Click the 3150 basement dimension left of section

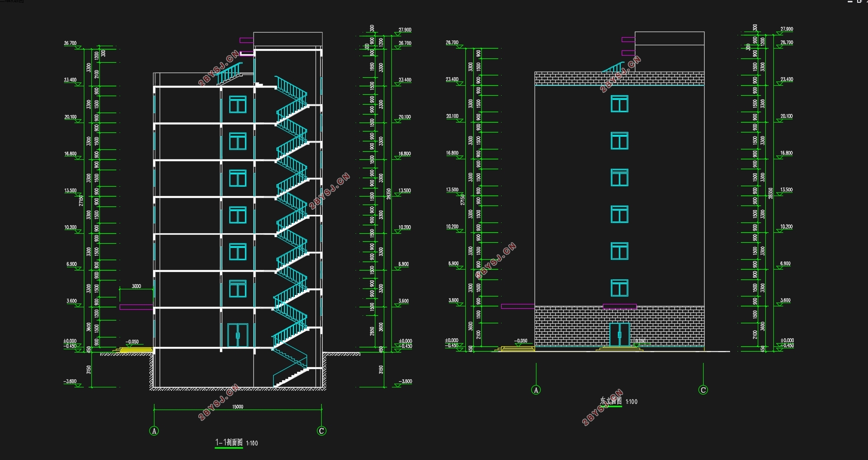coord(89,370)
